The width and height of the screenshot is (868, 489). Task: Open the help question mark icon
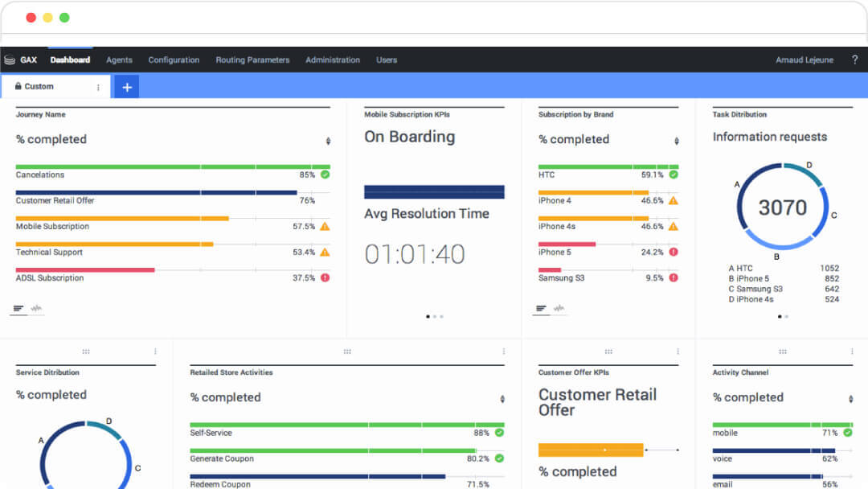854,60
